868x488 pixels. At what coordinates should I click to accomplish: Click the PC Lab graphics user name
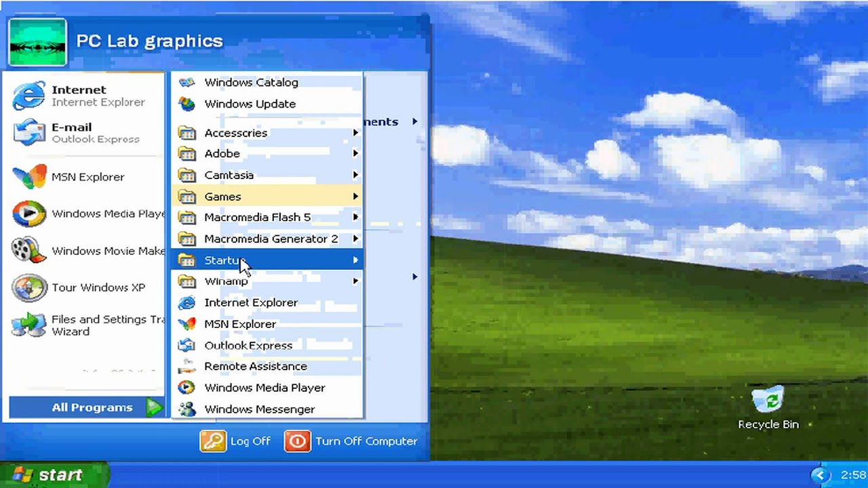[149, 41]
